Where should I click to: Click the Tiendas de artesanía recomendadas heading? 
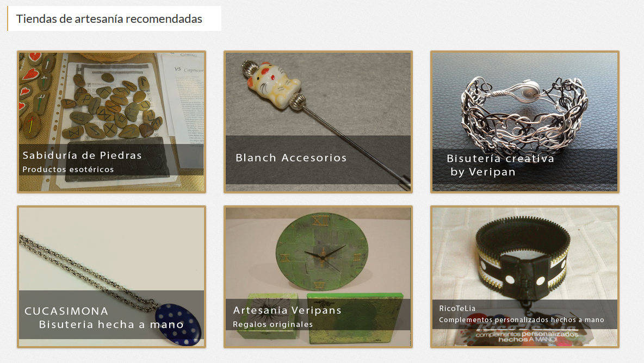click(109, 19)
